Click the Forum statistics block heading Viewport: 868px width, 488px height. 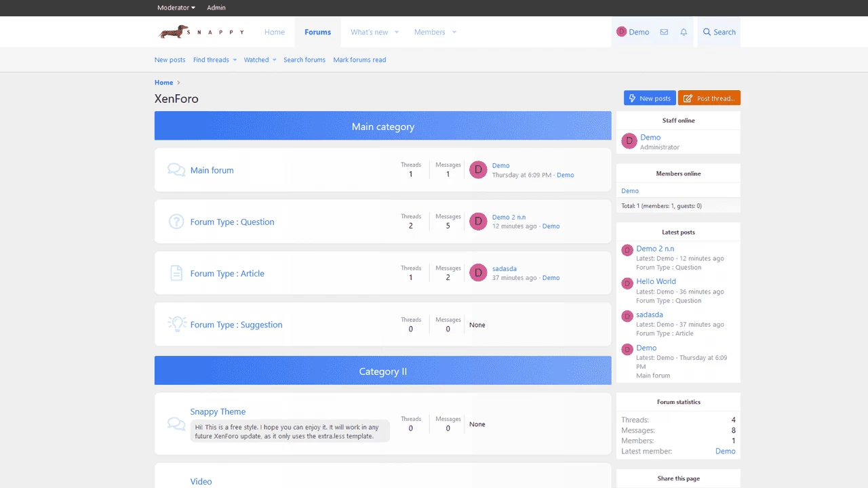click(x=678, y=402)
